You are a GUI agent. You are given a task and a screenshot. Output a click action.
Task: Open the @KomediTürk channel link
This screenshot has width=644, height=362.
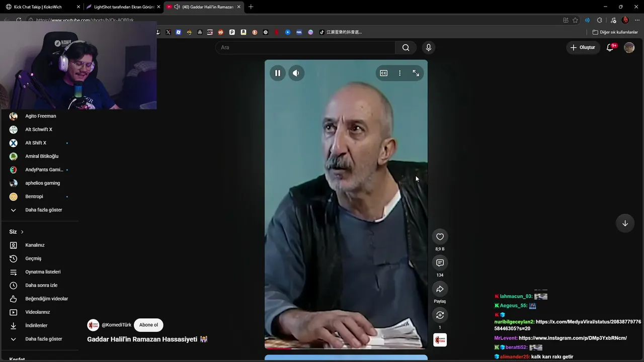coord(116,325)
